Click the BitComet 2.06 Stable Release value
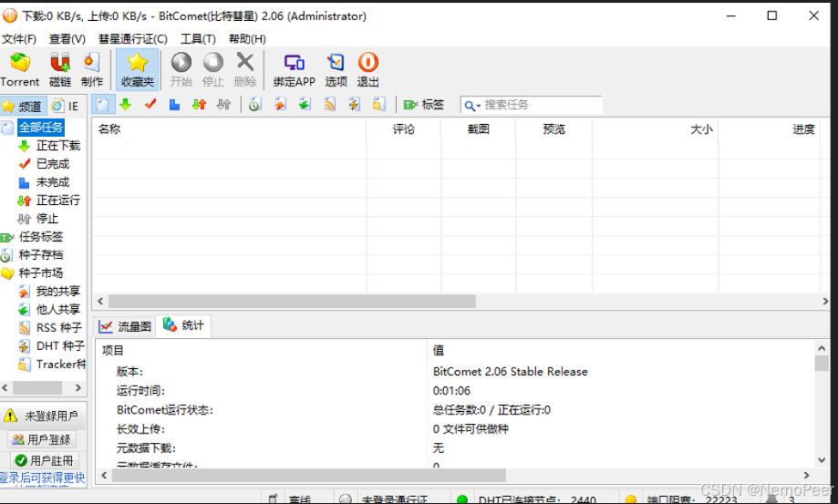This screenshot has height=504, width=838. 511,372
